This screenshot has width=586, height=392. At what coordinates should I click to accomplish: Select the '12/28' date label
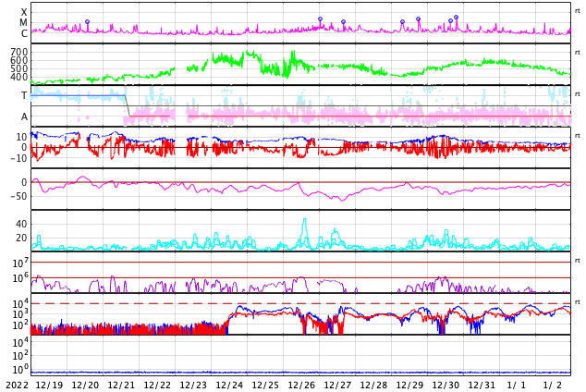point(373,386)
